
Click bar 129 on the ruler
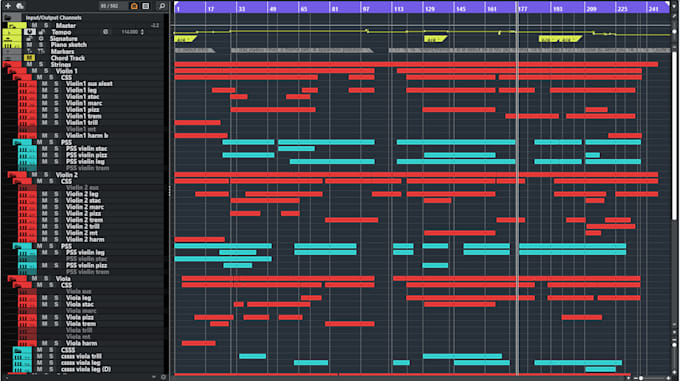[x=430, y=9]
